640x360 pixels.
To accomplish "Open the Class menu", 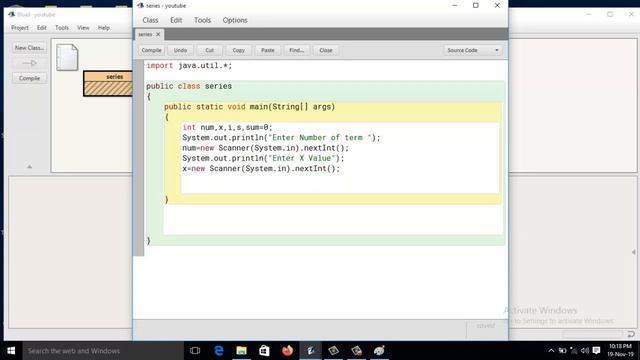I will (x=150, y=20).
